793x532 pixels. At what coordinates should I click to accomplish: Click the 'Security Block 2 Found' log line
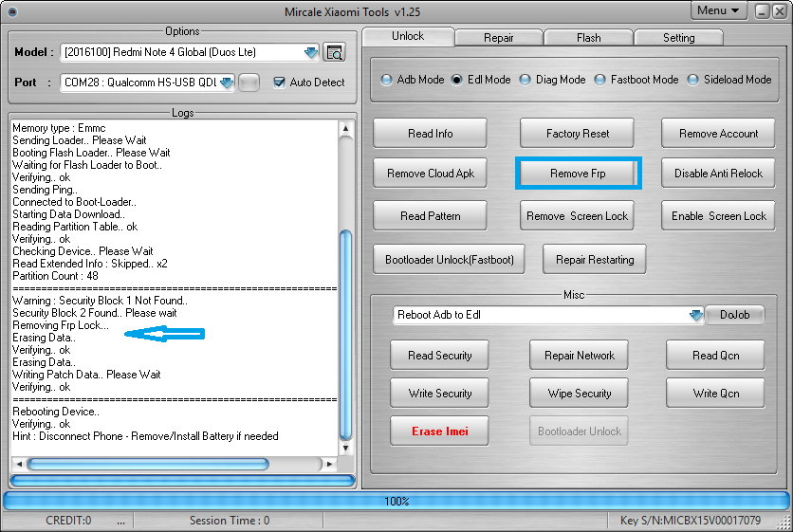pos(95,313)
